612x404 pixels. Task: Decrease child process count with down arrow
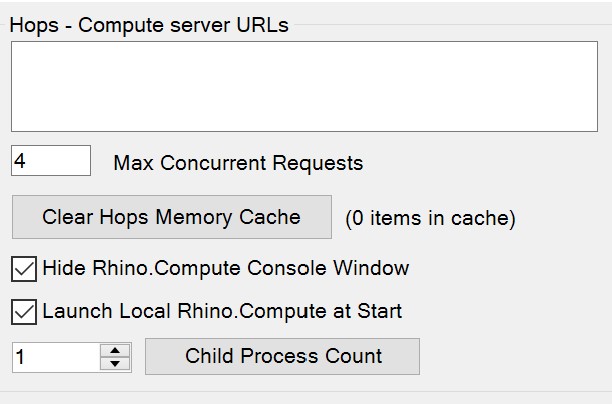pyautogui.click(x=117, y=363)
